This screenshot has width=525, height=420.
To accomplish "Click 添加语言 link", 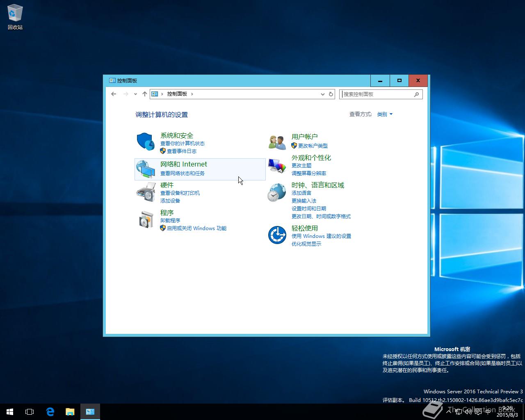I will (x=301, y=193).
